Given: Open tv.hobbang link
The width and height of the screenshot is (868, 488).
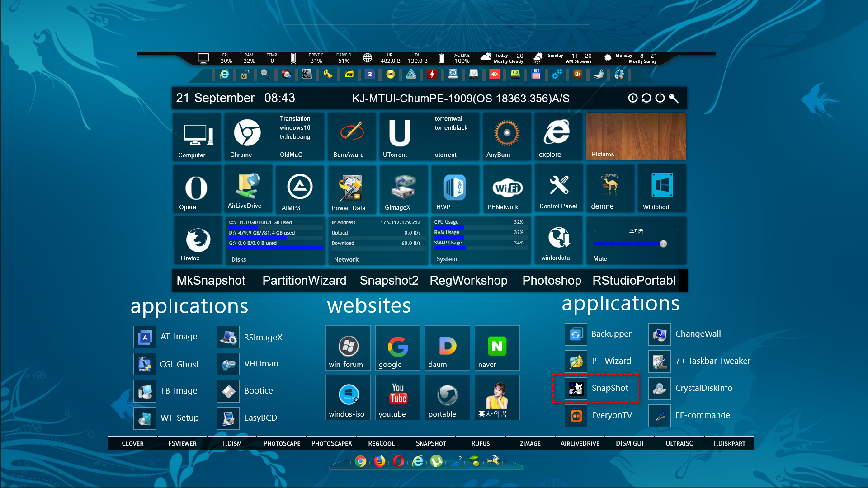Looking at the screenshot, I should [x=295, y=136].
